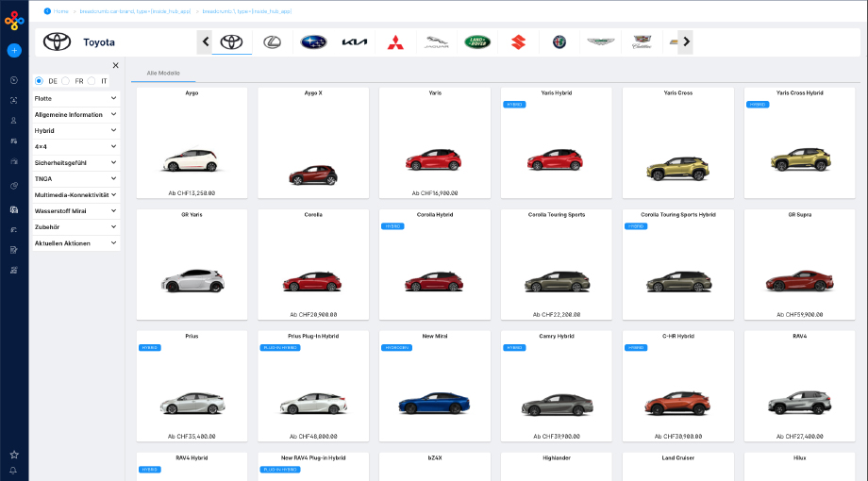Image resolution: width=868 pixels, height=481 pixels.
Task: Select the DE language radio button
Action: pos(39,81)
